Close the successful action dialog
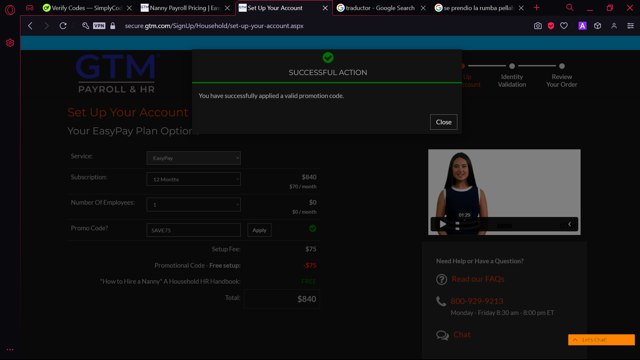This screenshot has width=640, height=360. click(x=443, y=122)
